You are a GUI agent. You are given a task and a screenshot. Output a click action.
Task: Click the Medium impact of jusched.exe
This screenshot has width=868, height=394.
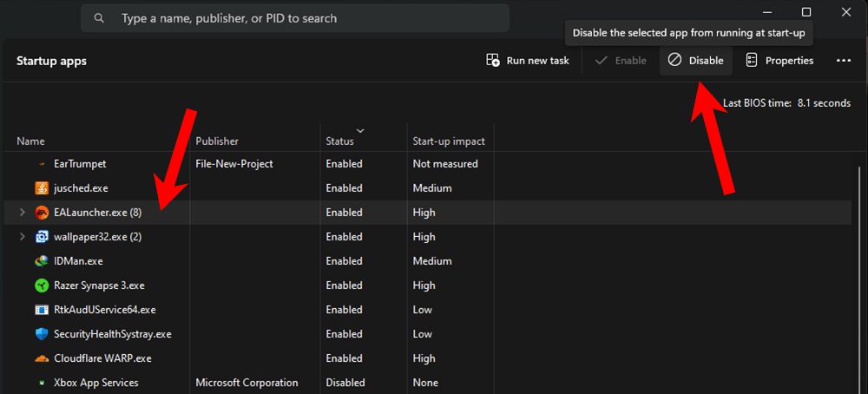click(x=432, y=188)
